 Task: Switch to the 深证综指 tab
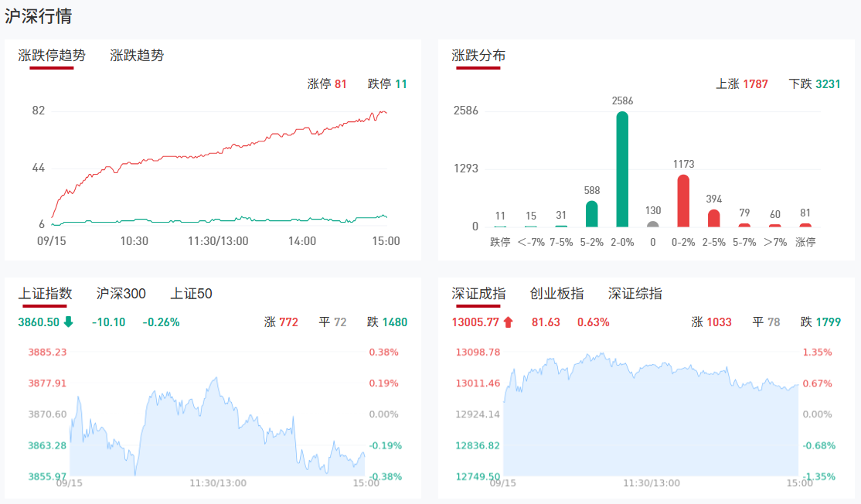[635, 294]
